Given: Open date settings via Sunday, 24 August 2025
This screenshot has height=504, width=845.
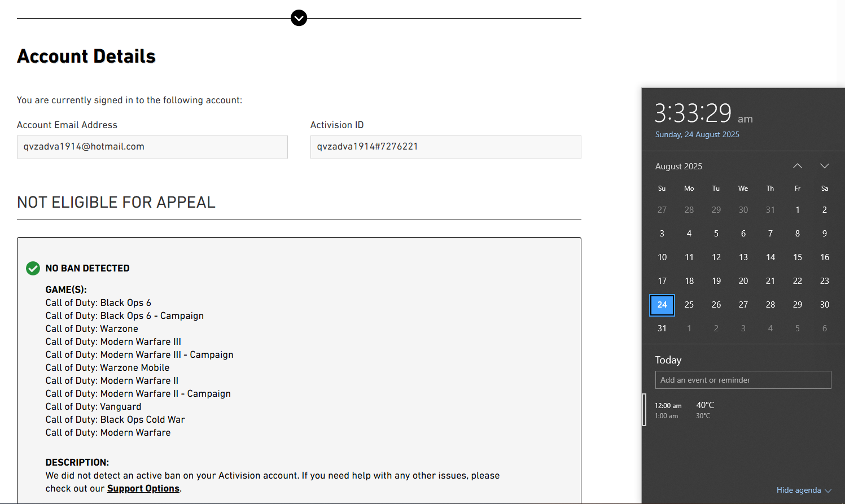Looking at the screenshot, I should [697, 134].
